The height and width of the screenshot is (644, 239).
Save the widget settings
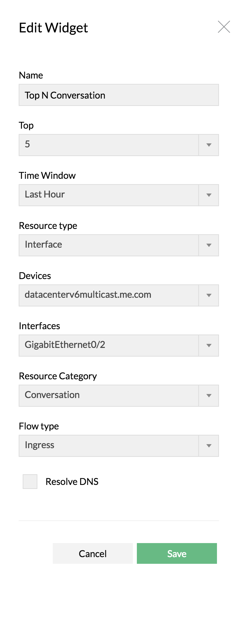177,553
